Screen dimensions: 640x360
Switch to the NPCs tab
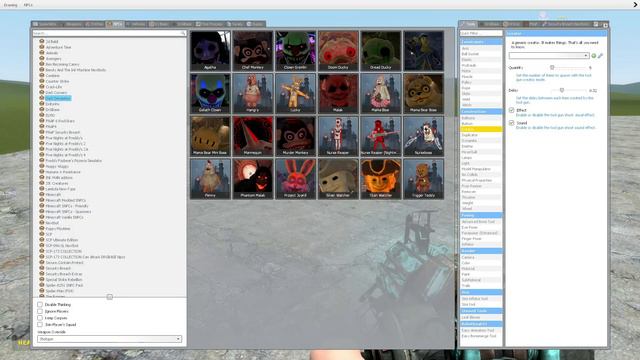click(x=115, y=24)
